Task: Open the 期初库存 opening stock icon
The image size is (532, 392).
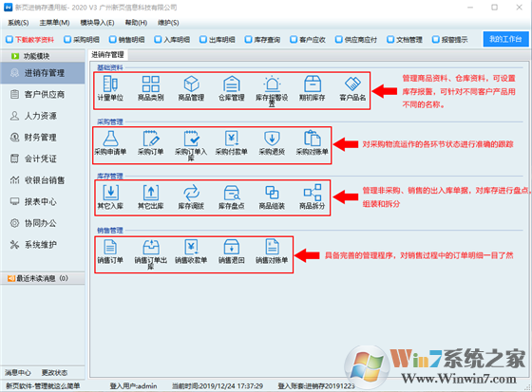Action: tap(313, 88)
